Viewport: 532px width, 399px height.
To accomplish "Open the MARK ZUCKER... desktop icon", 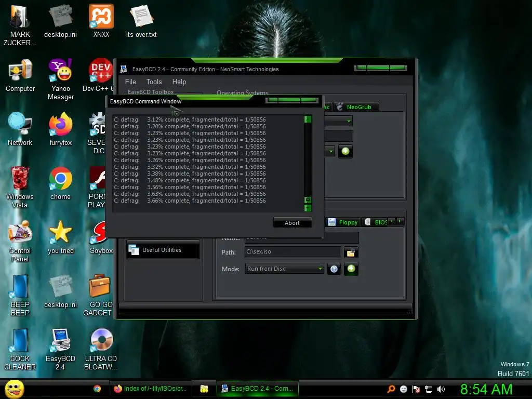I will (20, 25).
